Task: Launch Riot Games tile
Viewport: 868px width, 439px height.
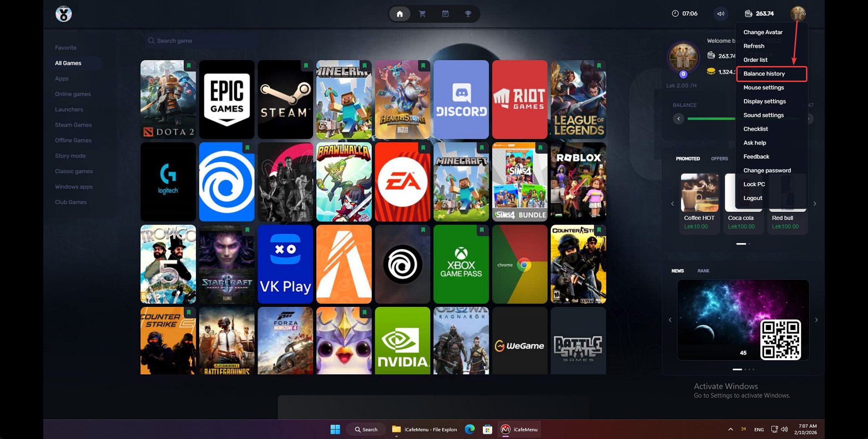Action: 520,99
